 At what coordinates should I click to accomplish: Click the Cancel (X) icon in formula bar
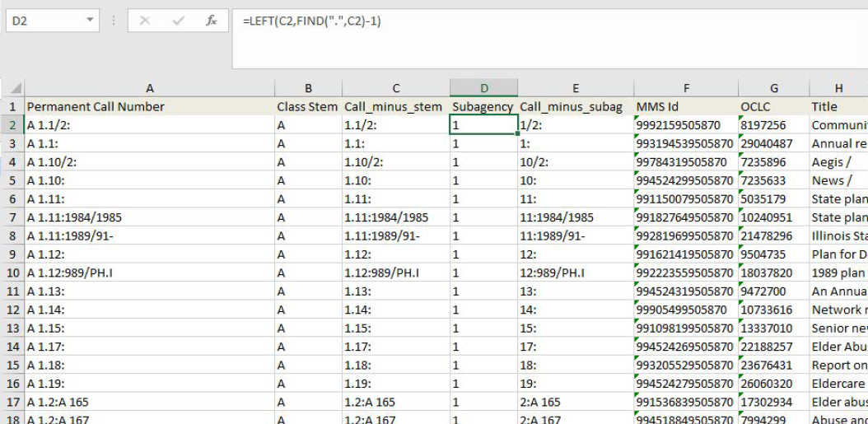coord(145,21)
